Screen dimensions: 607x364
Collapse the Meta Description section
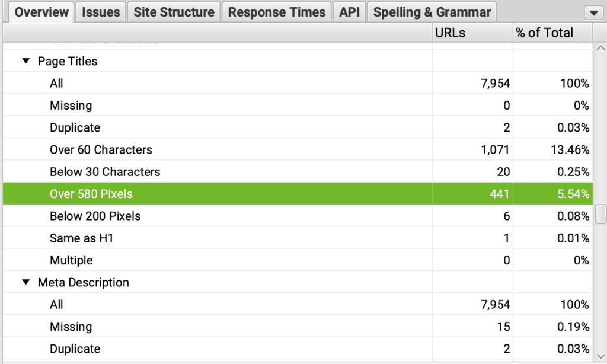pos(25,282)
